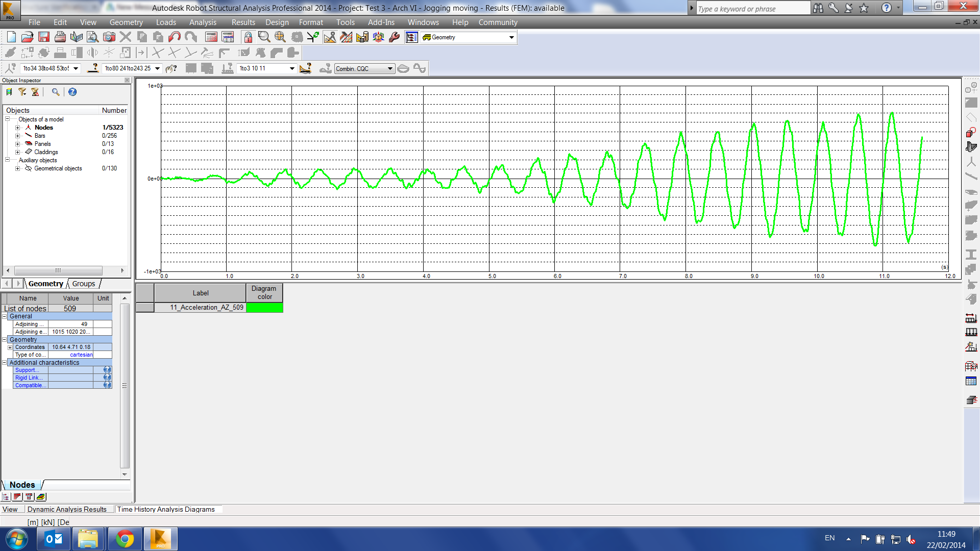Open Google Chrome from the taskbar
This screenshot has width=980, height=551.
[125, 539]
